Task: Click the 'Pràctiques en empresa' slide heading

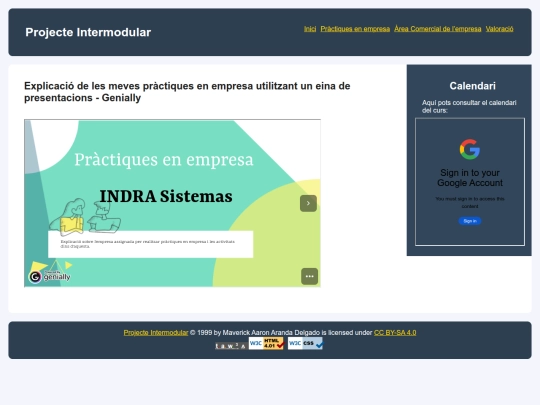Action: pyautogui.click(x=164, y=159)
